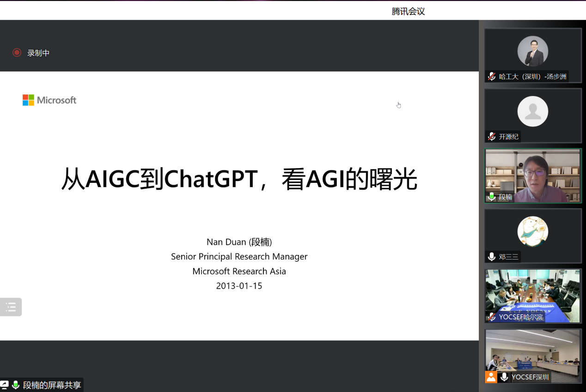Open the slide list menu icon
The width and height of the screenshot is (586, 392).
click(x=11, y=307)
